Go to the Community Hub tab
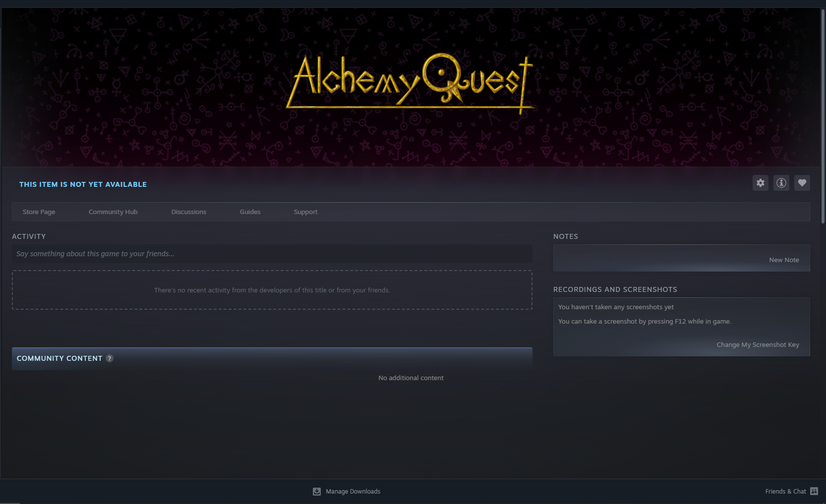Screen dimensions: 826x504 [113, 212]
